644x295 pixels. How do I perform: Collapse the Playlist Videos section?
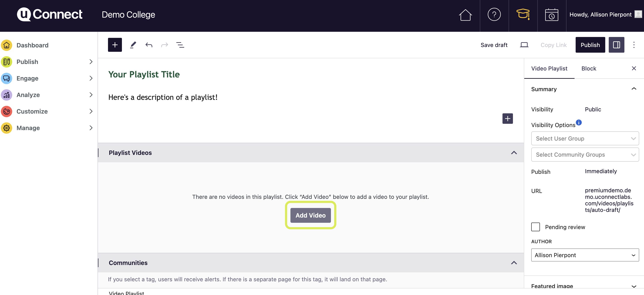click(x=514, y=153)
